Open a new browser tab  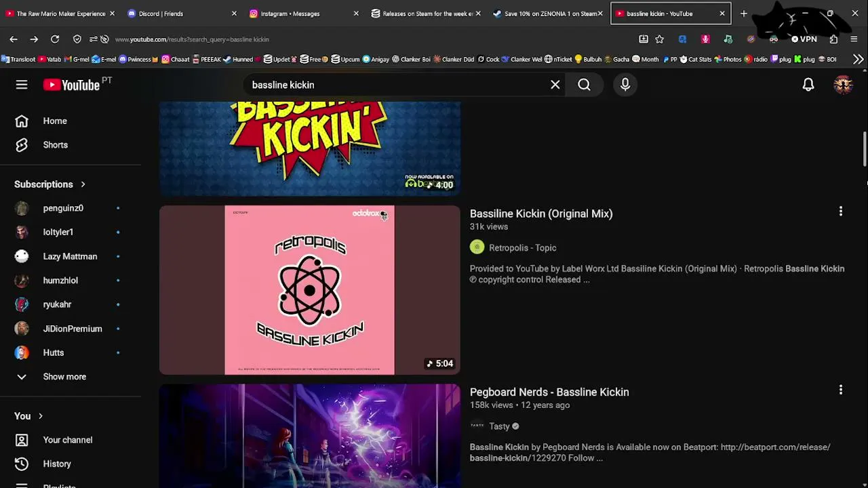tap(744, 14)
